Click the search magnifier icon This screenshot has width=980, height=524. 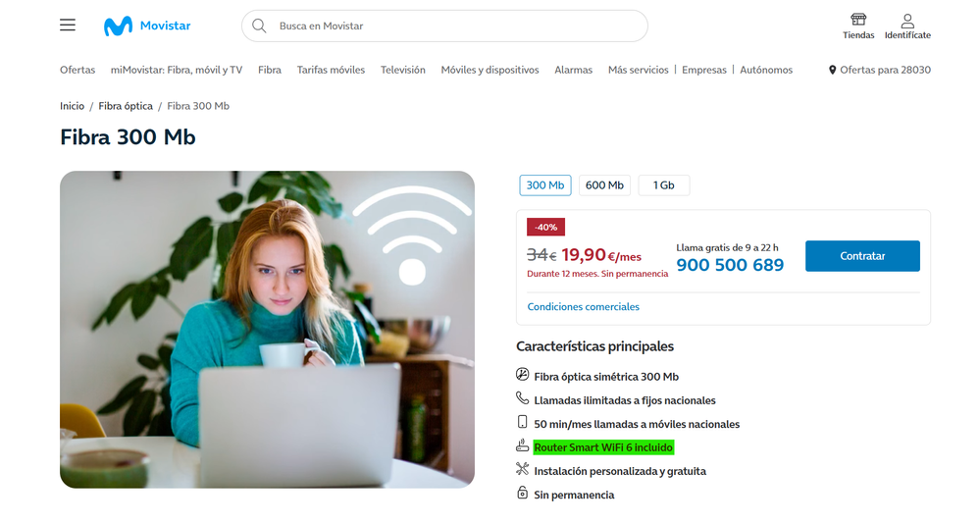tap(259, 26)
